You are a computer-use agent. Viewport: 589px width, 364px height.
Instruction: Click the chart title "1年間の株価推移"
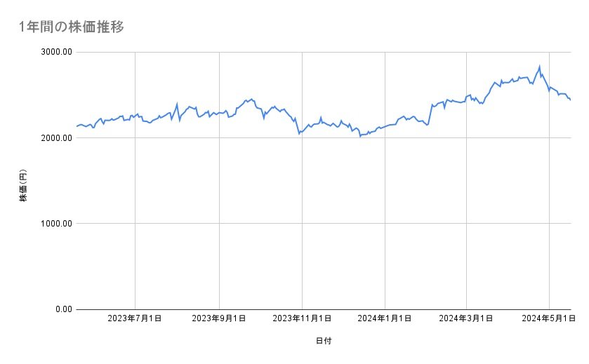pos(72,27)
